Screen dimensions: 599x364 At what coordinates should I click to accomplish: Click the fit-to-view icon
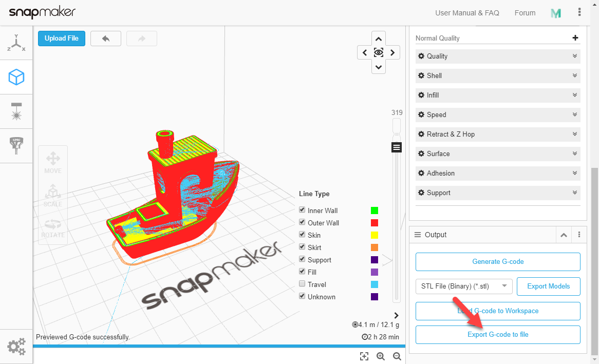(364, 356)
